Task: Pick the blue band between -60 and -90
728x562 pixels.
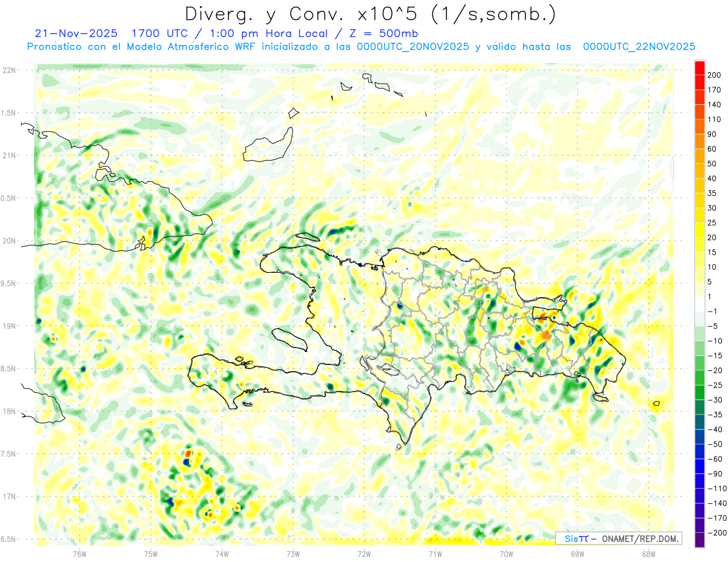Action: pyautogui.click(x=699, y=467)
